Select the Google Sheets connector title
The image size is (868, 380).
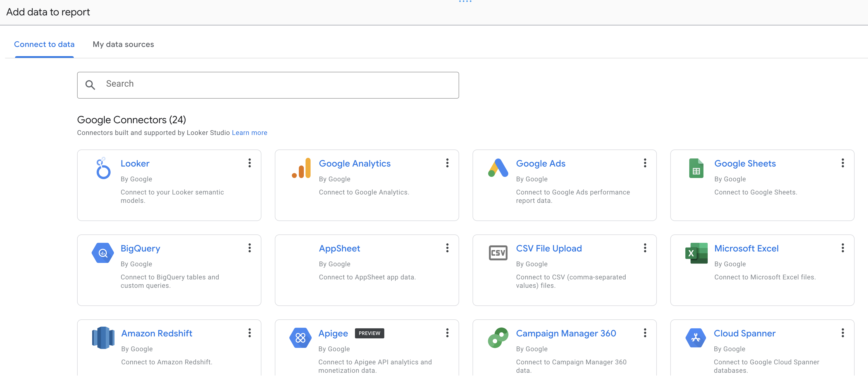(745, 163)
